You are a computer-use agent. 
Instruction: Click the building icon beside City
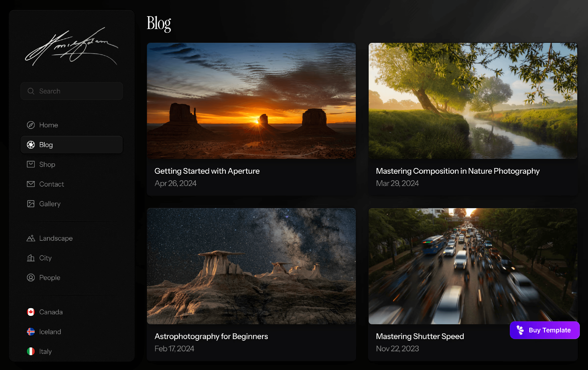[x=31, y=258]
